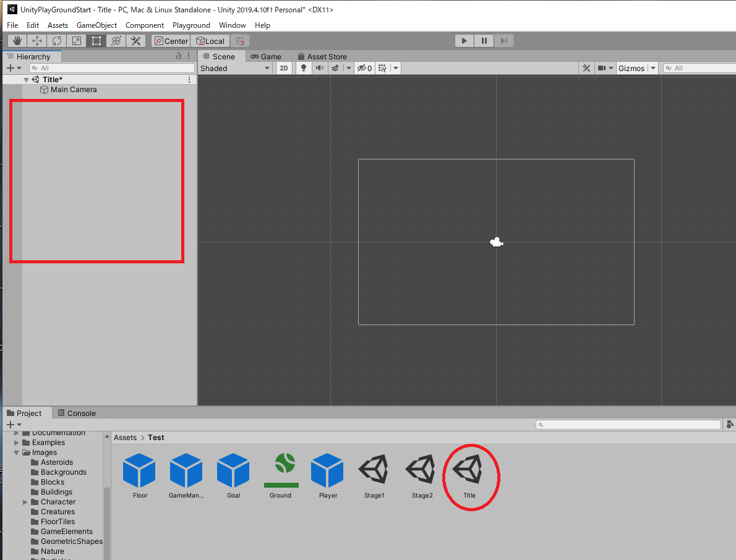Select the GameMan... prefab asset

(x=186, y=475)
